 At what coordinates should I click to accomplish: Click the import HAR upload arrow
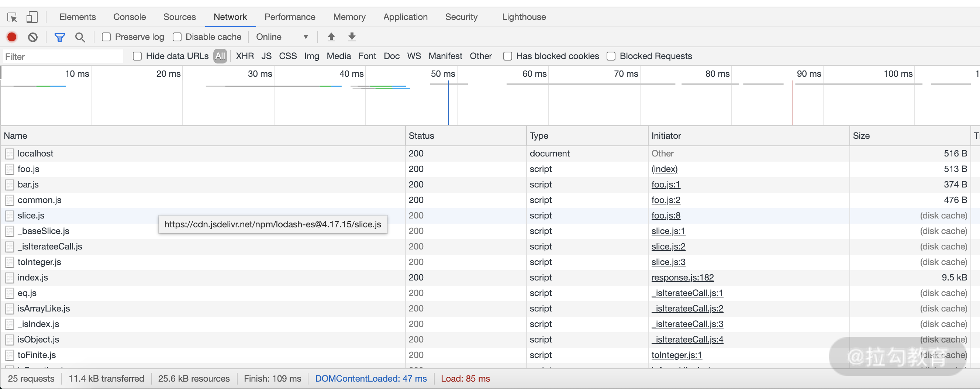click(x=331, y=37)
